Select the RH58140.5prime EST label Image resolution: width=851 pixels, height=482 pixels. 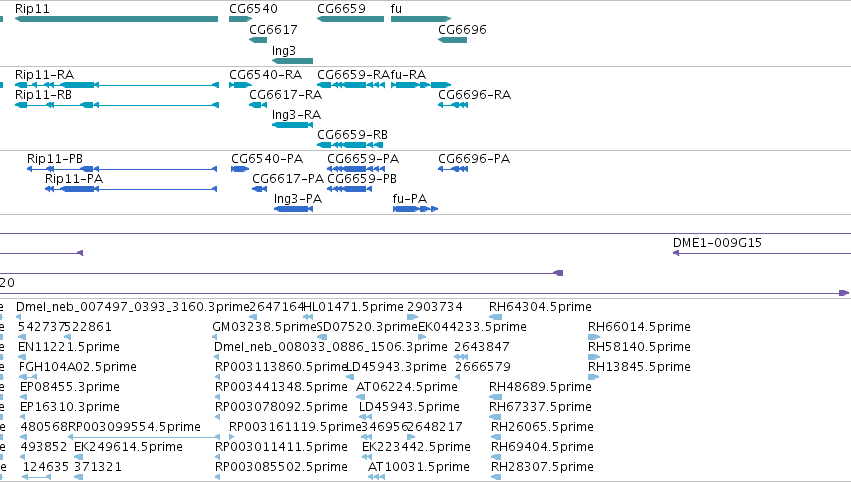coord(639,347)
